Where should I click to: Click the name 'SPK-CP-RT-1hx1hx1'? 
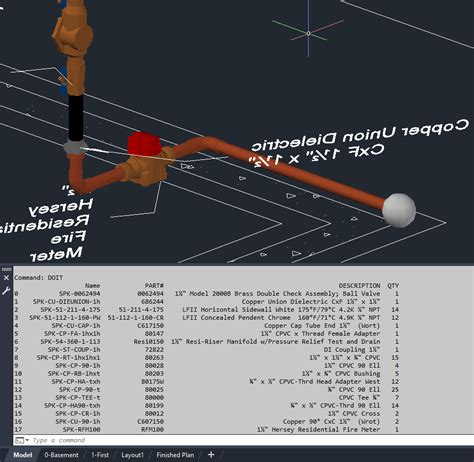coord(68,358)
